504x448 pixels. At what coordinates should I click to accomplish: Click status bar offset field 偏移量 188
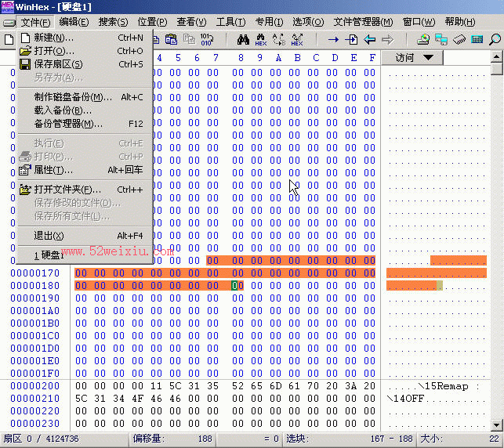tap(172, 439)
